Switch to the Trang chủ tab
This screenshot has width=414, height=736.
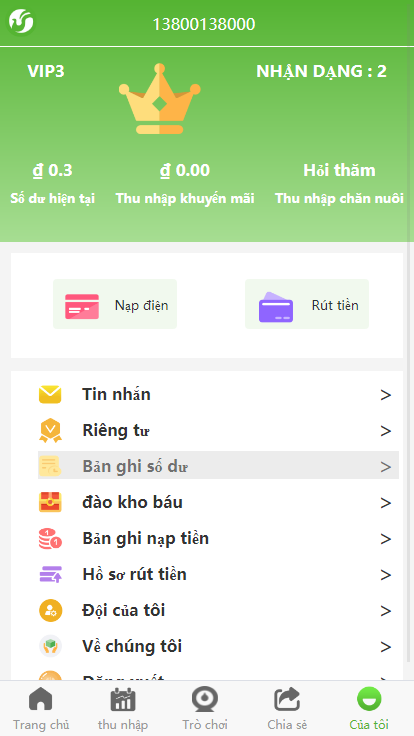pos(41,708)
